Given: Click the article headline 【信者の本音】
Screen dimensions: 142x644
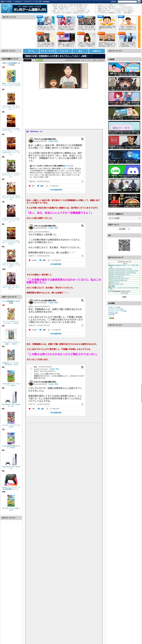Looking at the screenshot, I should 58,56.
